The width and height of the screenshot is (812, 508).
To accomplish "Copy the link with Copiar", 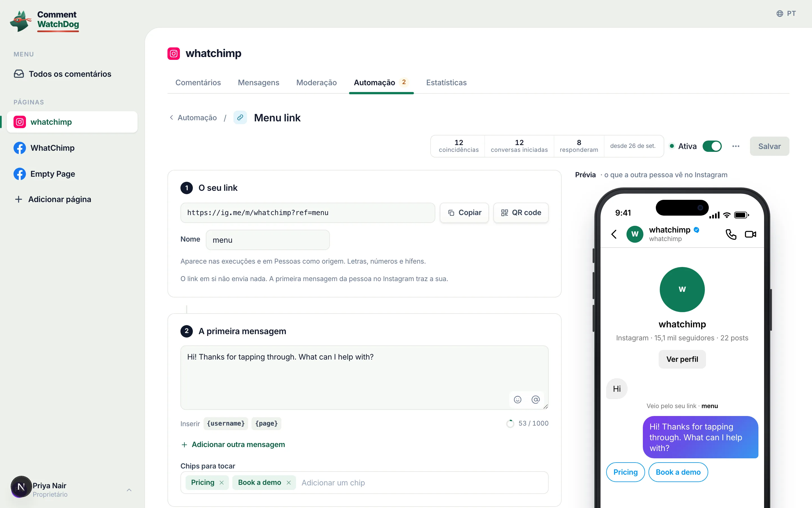I will 464,213.
